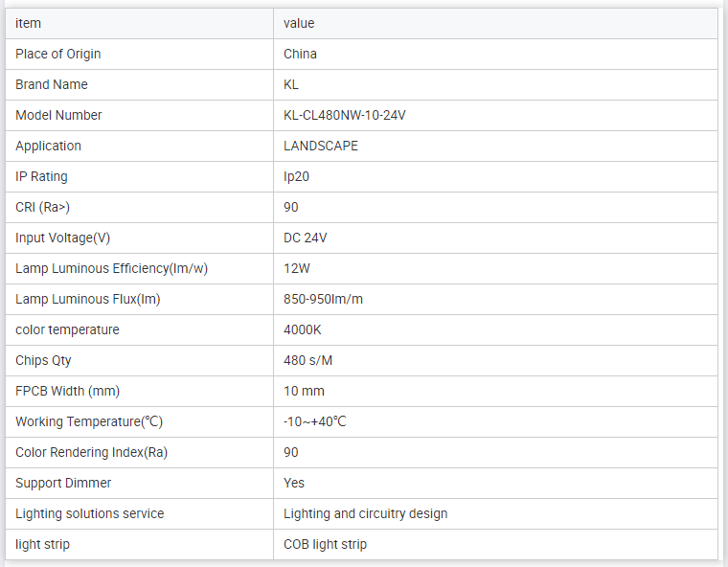Viewport: 728px width, 567px height.
Task: Click the 4000K color temperature value
Action: coord(303,329)
